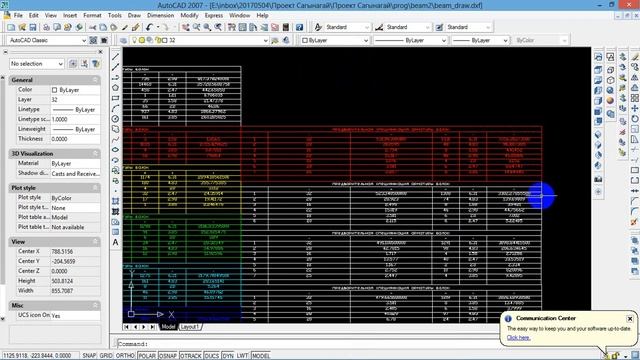This screenshot has width=640, height=360.
Task: Select the Polygon draw tool
Action: point(116,88)
